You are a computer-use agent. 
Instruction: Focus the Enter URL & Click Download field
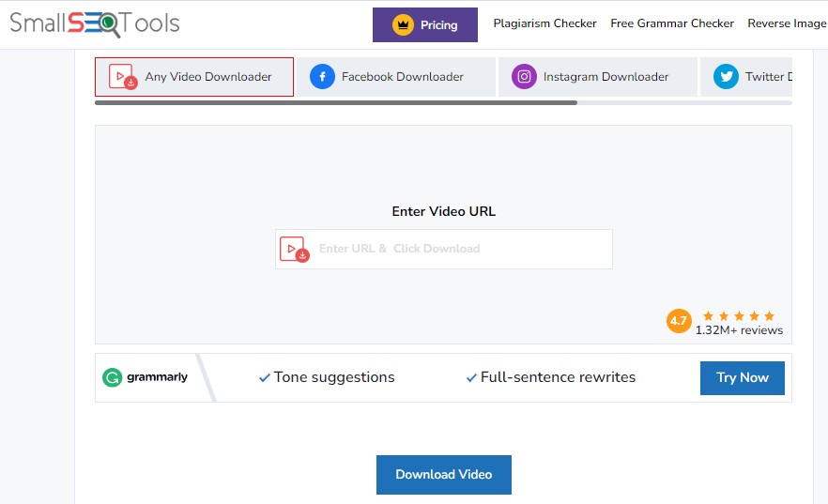(x=443, y=249)
